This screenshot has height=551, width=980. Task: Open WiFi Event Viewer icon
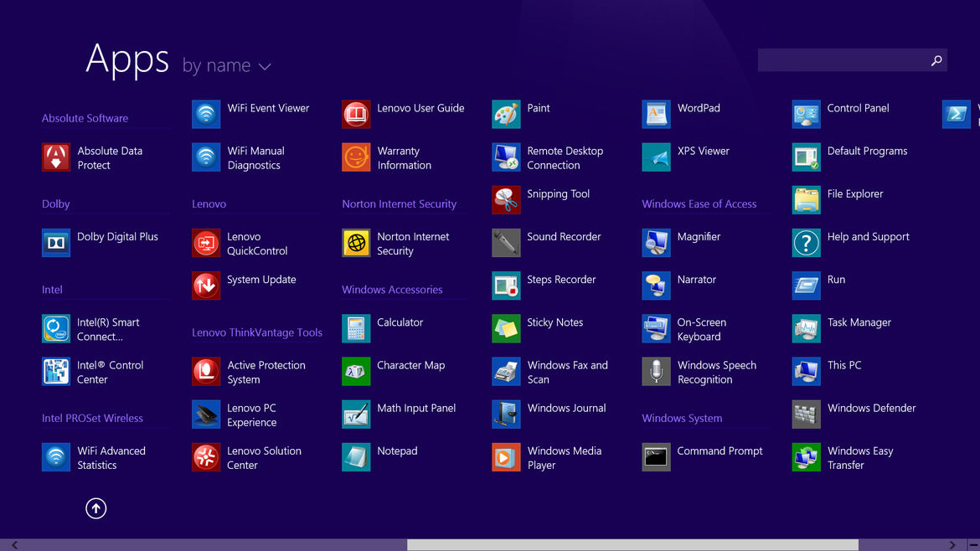click(205, 115)
